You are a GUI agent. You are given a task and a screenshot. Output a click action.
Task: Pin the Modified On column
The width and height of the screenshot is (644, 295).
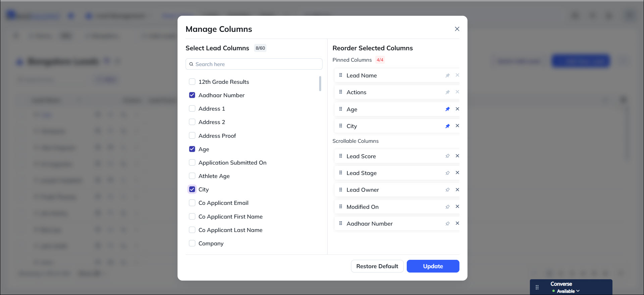[x=447, y=206]
